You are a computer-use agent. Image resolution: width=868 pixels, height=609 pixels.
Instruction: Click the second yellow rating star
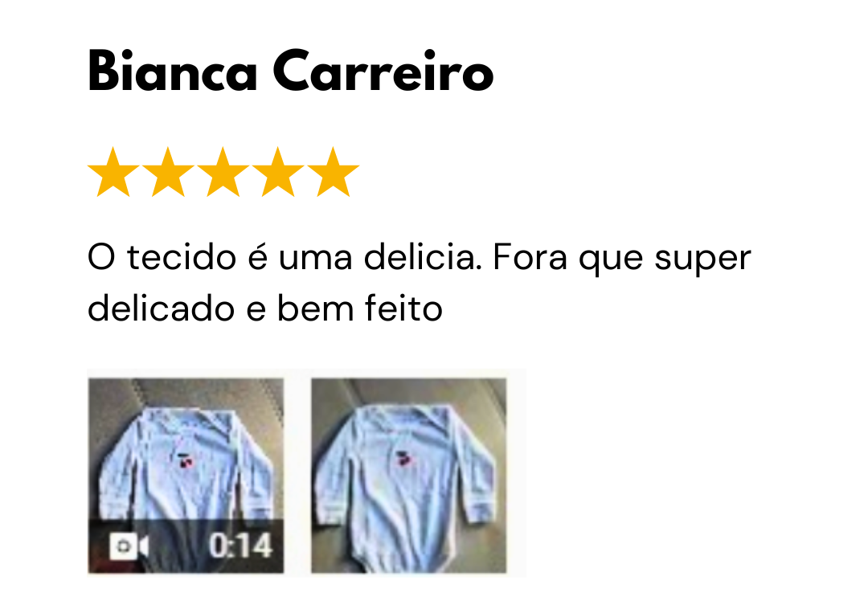click(168, 173)
